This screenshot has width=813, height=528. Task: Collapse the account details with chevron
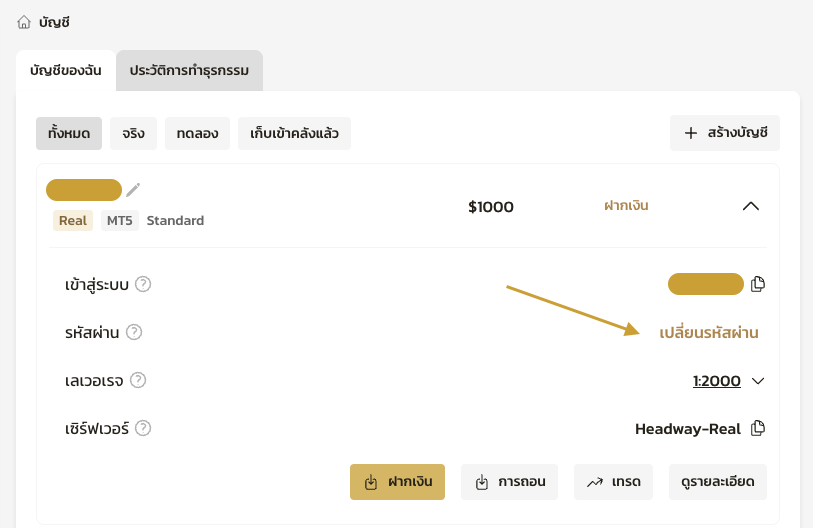(x=751, y=206)
